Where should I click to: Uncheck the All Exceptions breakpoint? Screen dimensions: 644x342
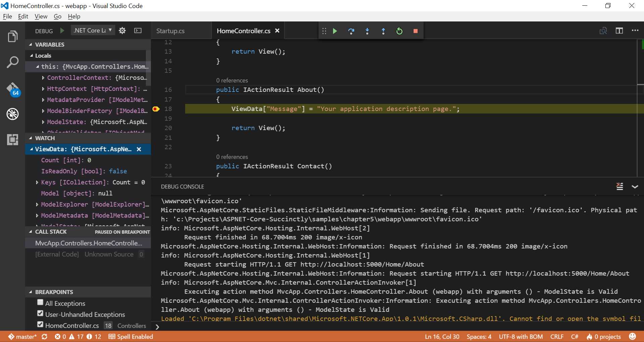point(40,303)
